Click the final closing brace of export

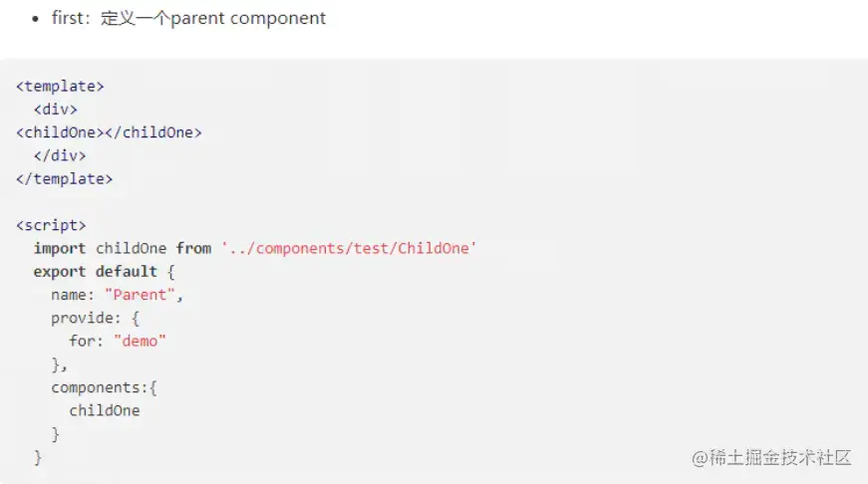(38, 457)
